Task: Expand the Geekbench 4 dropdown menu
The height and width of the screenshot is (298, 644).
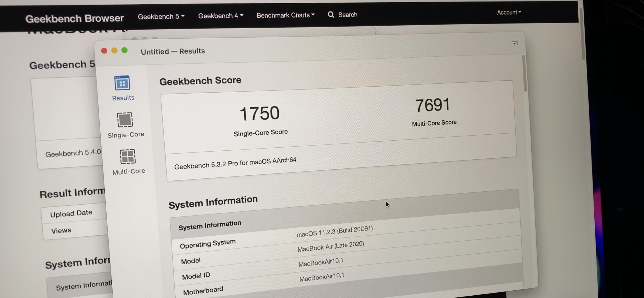Action: pyautogui.click(x=220, y=16)
